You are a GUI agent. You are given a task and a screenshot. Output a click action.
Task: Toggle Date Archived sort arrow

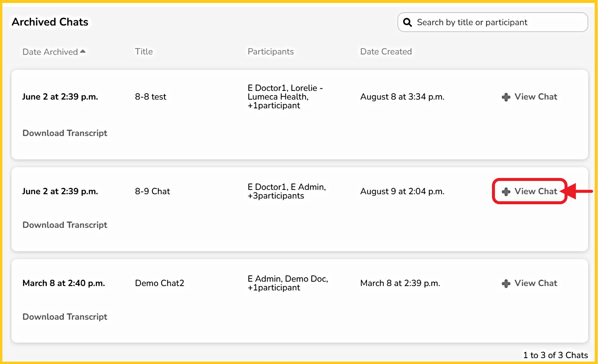pyautogui.click(x=83, y=51)
